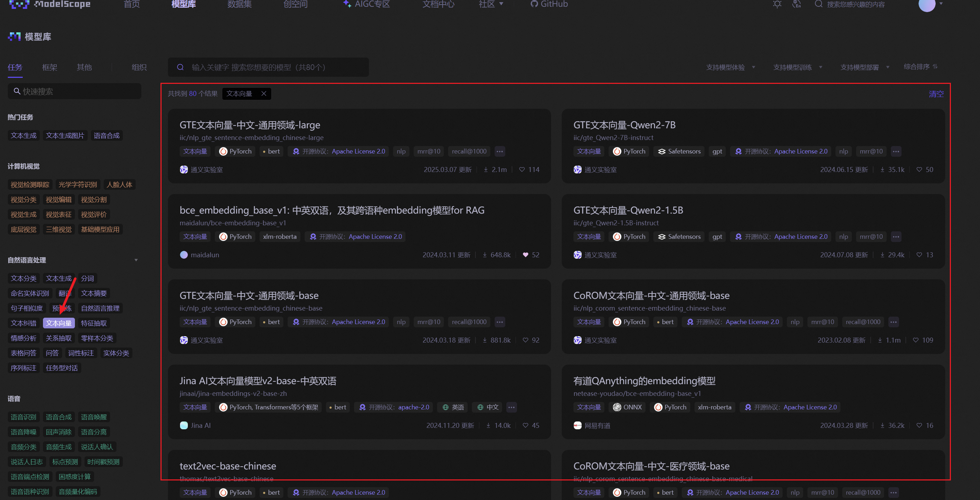Click the heart icon on GTE文本向量-Qwen2-1.5B card
The image size is (980, 500).
click(919, 255)
